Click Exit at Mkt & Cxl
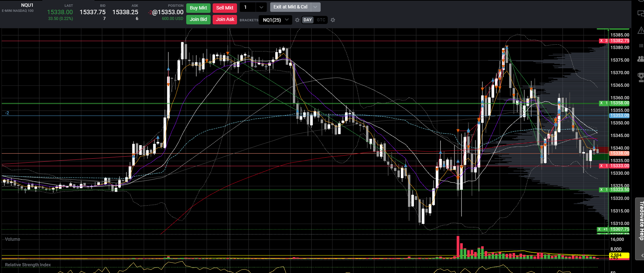This screenshot has width=644, height=273. (291, 7)
